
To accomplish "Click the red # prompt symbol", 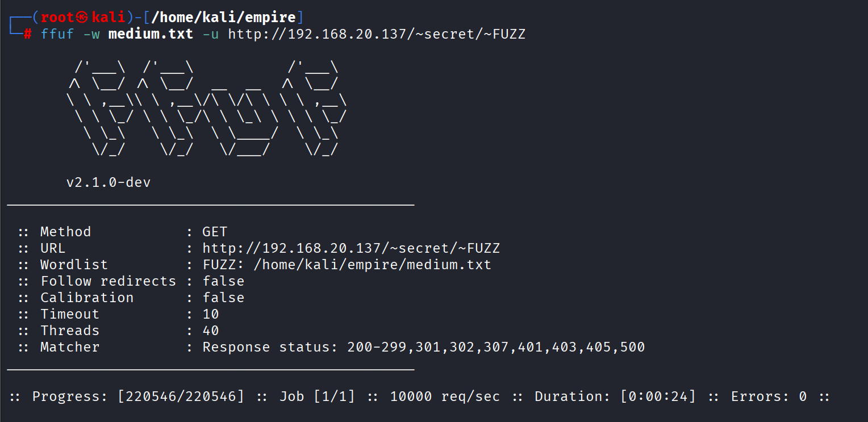I will pos(28,34).
